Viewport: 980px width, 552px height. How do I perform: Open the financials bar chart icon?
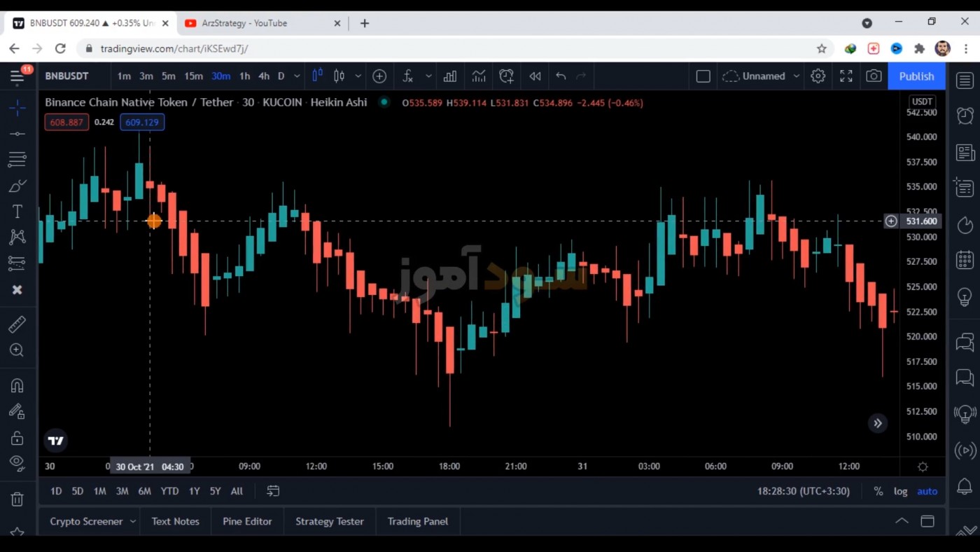pos(450,76)
